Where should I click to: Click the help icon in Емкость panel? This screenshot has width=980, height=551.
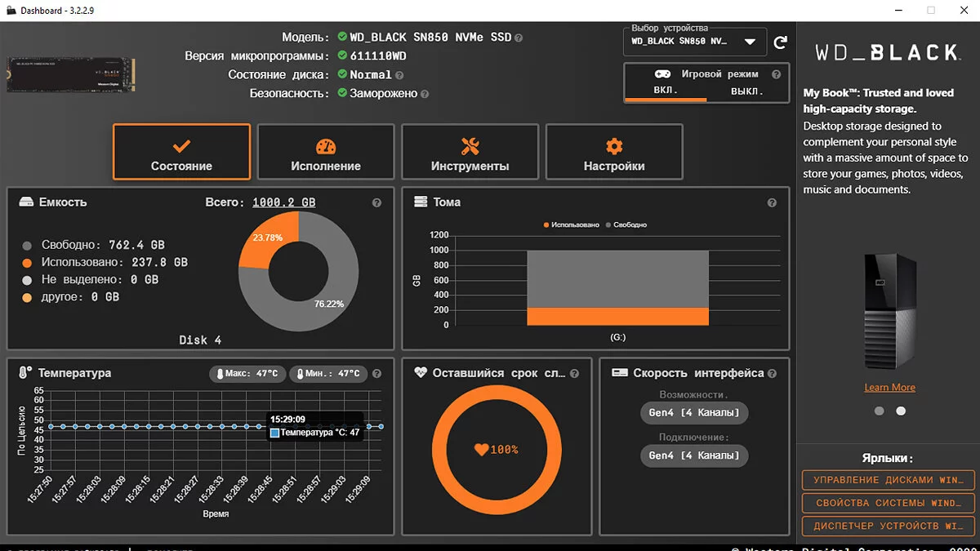tap(376, 202)
